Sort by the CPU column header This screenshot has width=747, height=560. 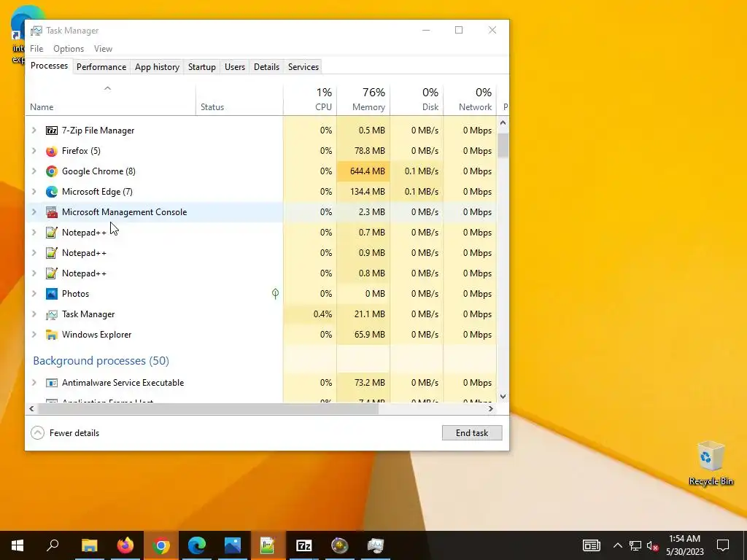coord(310,99)
